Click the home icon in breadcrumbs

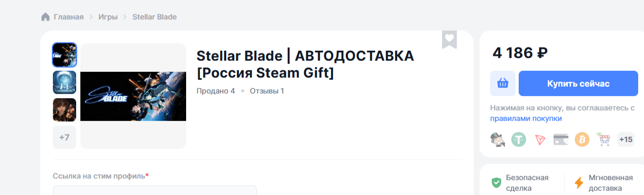(45, 17)
